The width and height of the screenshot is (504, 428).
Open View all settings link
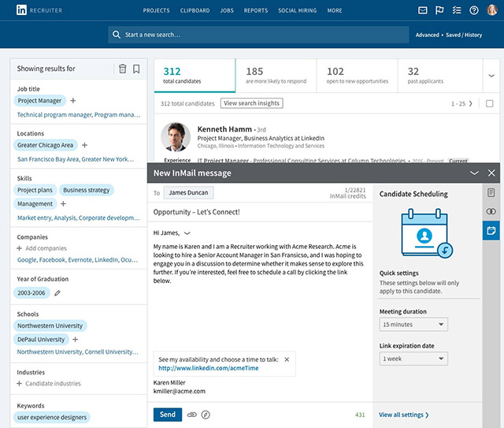404,415
